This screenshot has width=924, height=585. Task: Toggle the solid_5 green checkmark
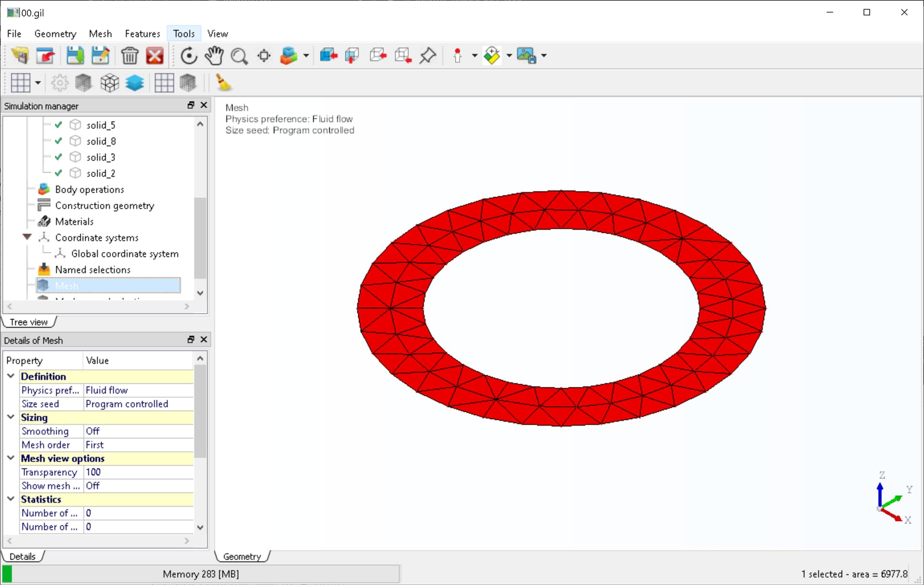(58, 125)
